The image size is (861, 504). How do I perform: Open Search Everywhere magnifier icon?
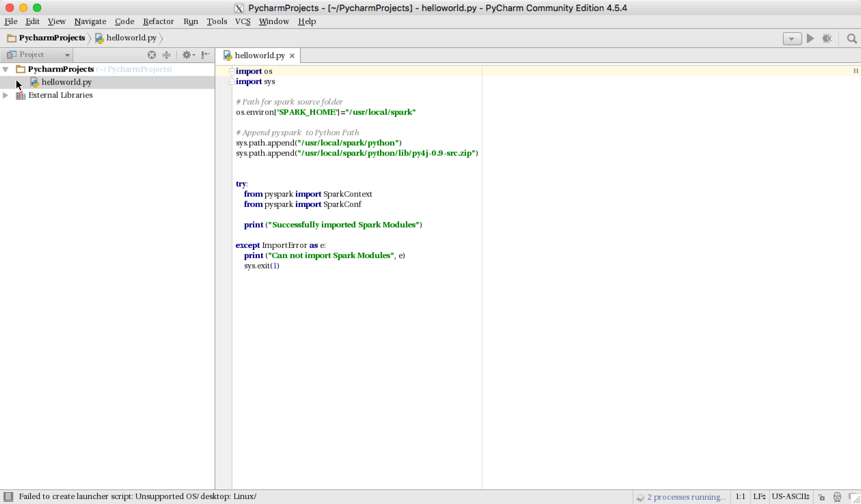coord(851,39)
